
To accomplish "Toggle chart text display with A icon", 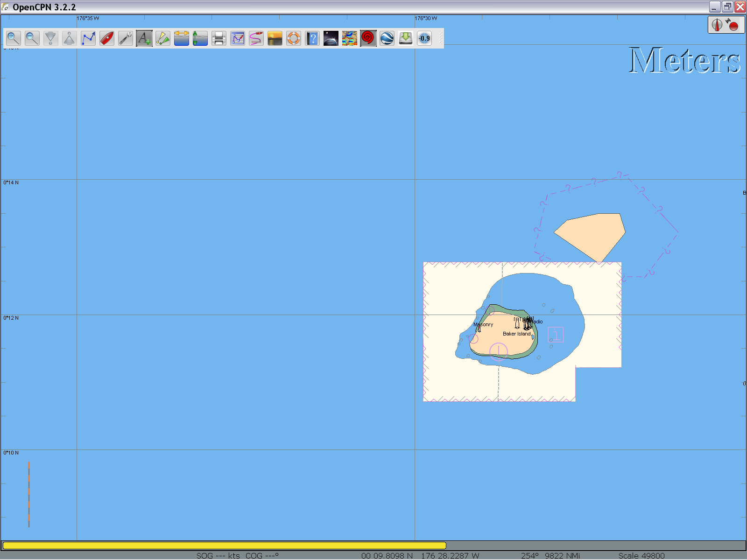I will pyautogui.click(x=144, y=38).
